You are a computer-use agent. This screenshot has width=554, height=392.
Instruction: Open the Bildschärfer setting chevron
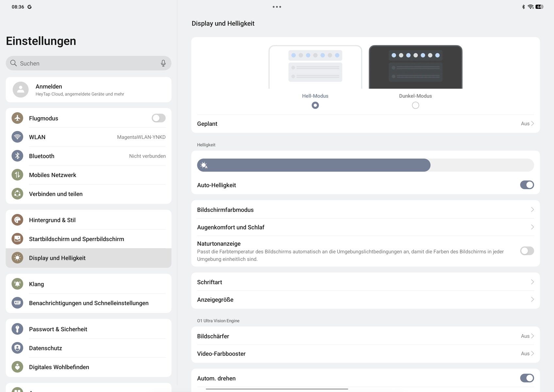(532, 336)
